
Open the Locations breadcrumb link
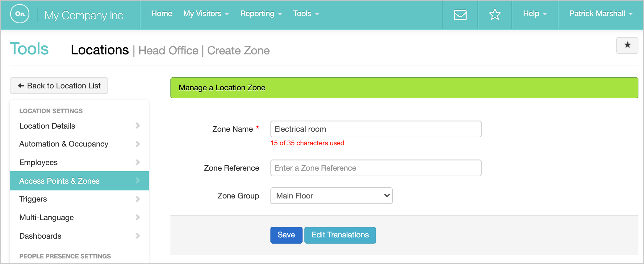[100, 50]
